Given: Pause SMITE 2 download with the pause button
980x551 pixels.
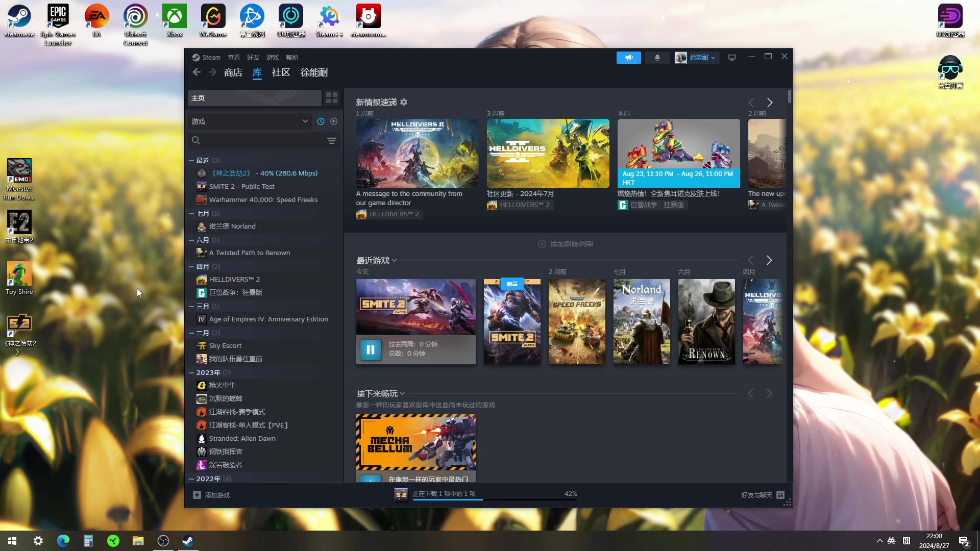Looking at the screenshot, I should coord(371,349).
